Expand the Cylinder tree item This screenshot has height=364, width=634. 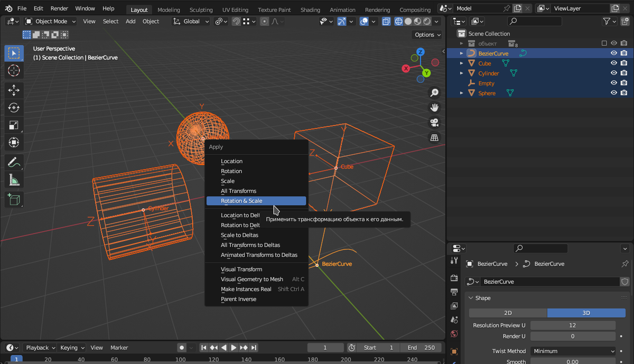[462, 73]
